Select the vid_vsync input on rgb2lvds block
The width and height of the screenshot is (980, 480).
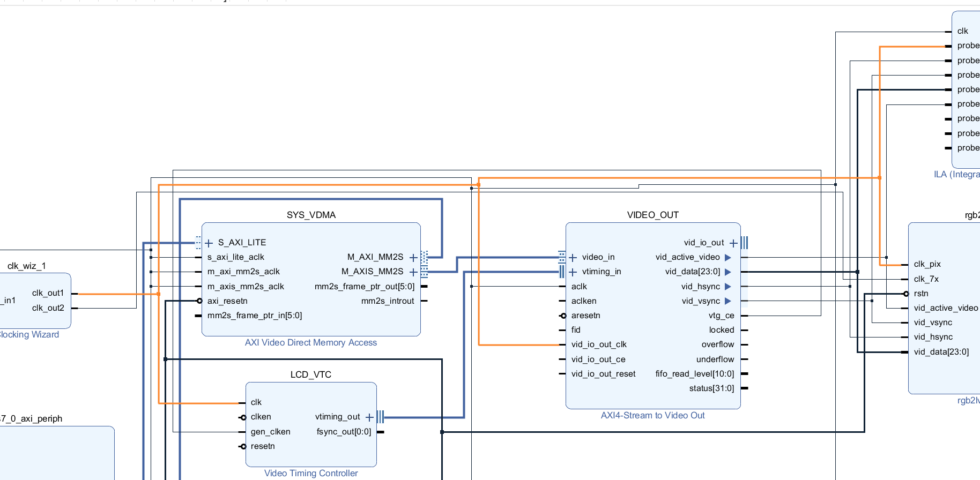(933, 322)
